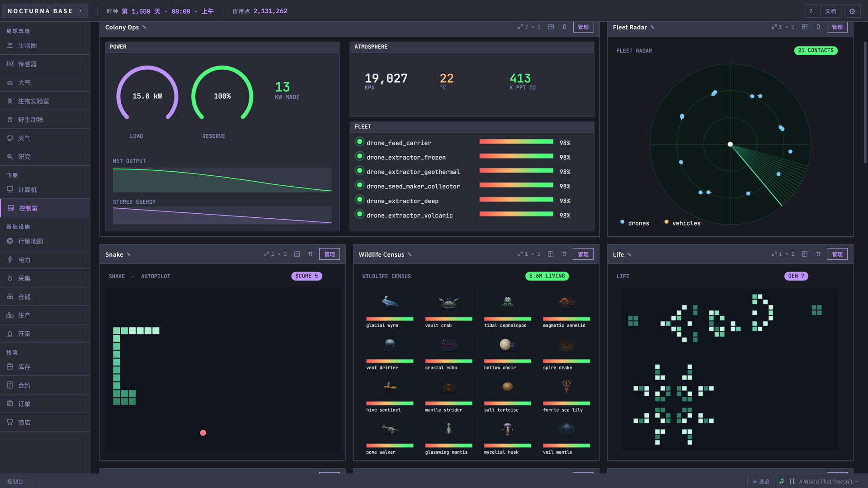The height and width of the screenshot is (488, 868).
Task: Expand Life panel 1 × 2 size selector
Action: point(783,254)
